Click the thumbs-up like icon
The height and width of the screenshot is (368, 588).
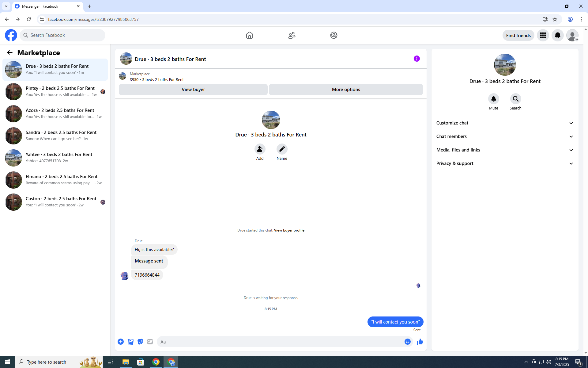(420, 342)
